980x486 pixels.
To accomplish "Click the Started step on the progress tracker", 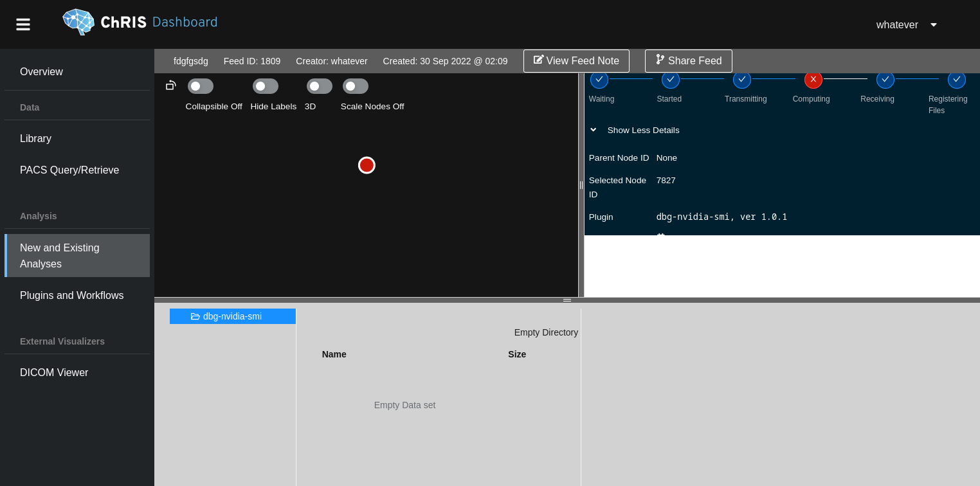I will tap(670, 79).
